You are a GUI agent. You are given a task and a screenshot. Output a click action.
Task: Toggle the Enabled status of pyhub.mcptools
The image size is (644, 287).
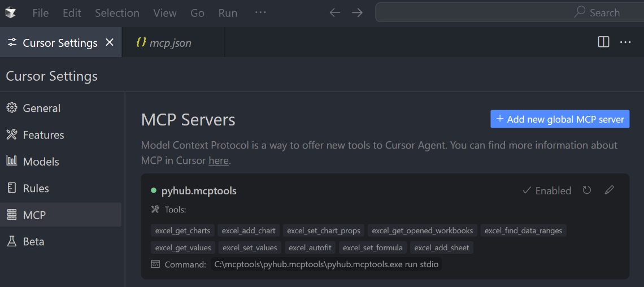click(547, 190)
